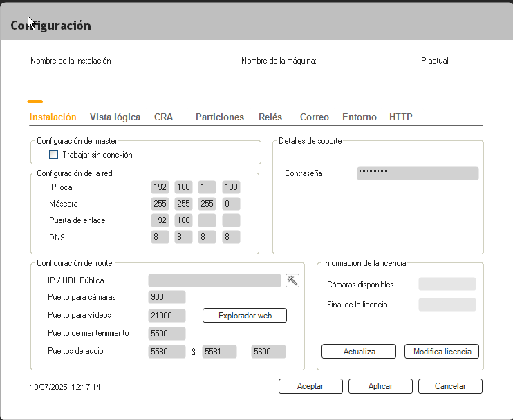Click the IP / URL Pública field
The height and width of the screenshot is (420, 513).
pos(214,280)
